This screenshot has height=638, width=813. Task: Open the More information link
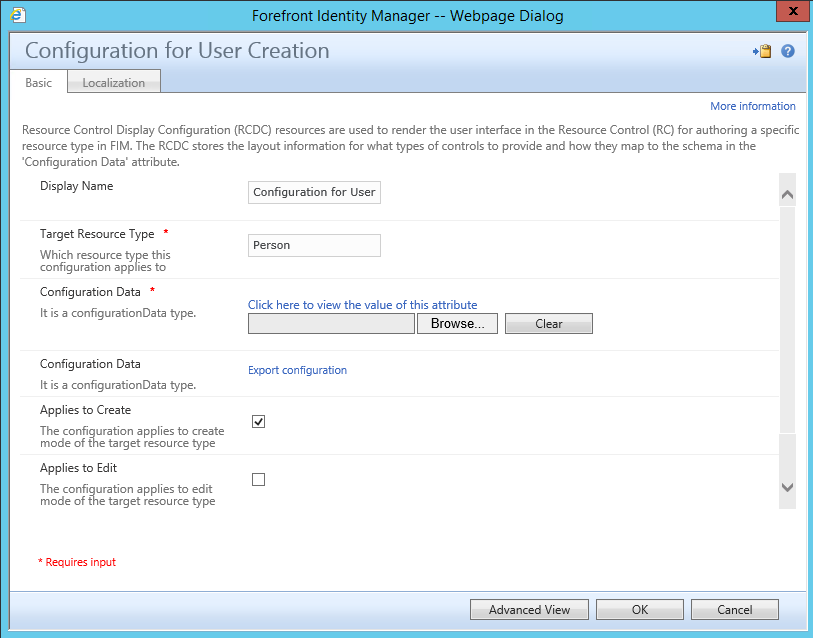pos(752,106)
